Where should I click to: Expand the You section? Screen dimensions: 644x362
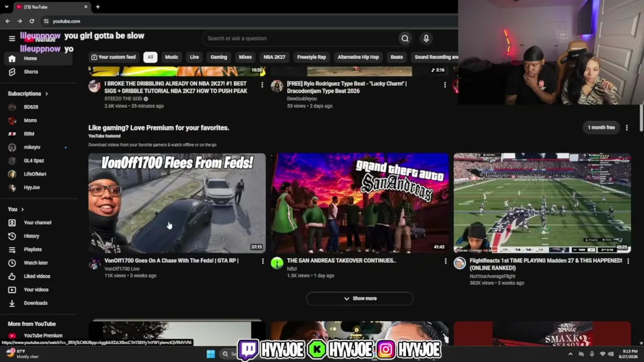[16, 209]
